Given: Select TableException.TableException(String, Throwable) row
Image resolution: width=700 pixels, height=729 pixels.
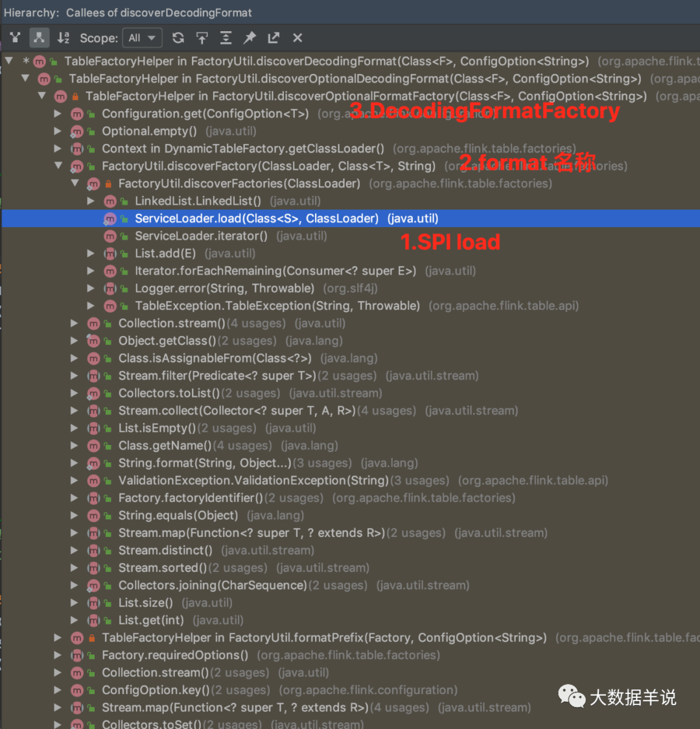Looking at the screenshot, I should [351, 306].
